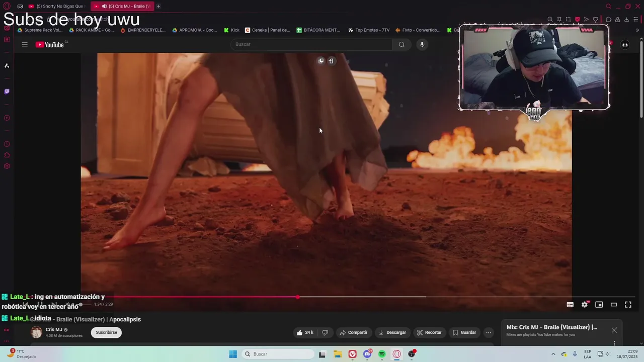Screen dimensions: 644x362
Task: Open the Windows Start menu
Action: point(233,354)
